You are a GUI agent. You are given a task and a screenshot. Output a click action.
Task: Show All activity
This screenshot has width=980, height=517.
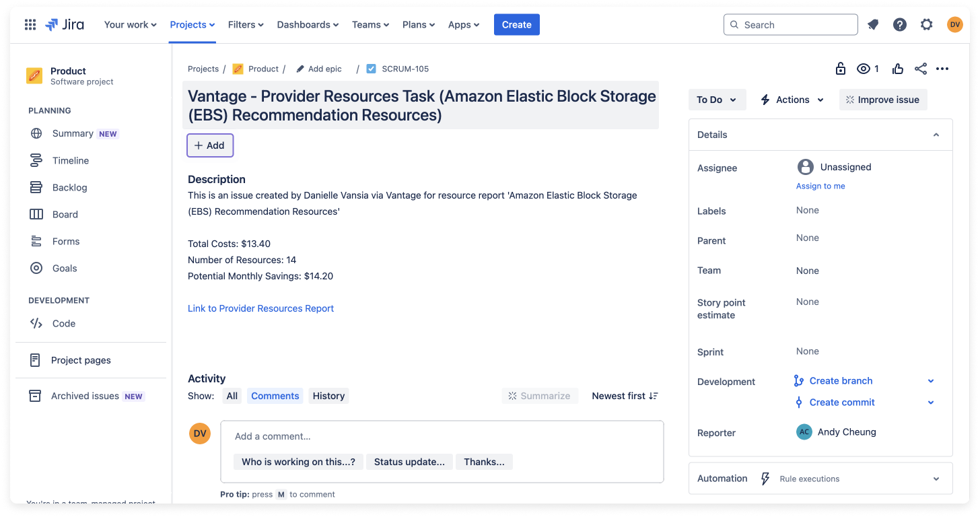[x=232, y=396]
